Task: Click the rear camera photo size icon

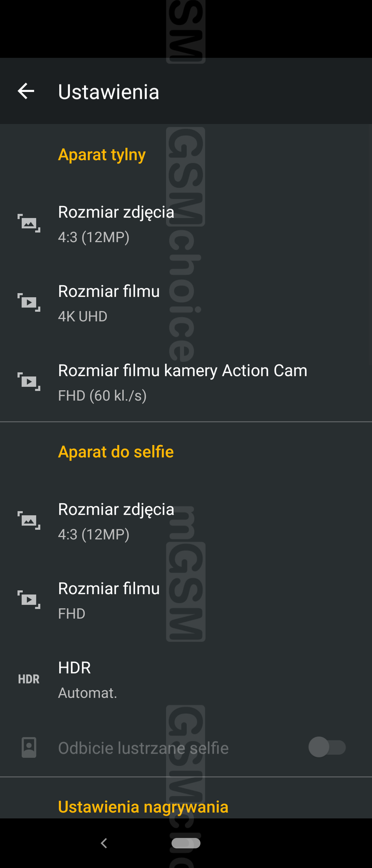Action: [x=29, y=223]
